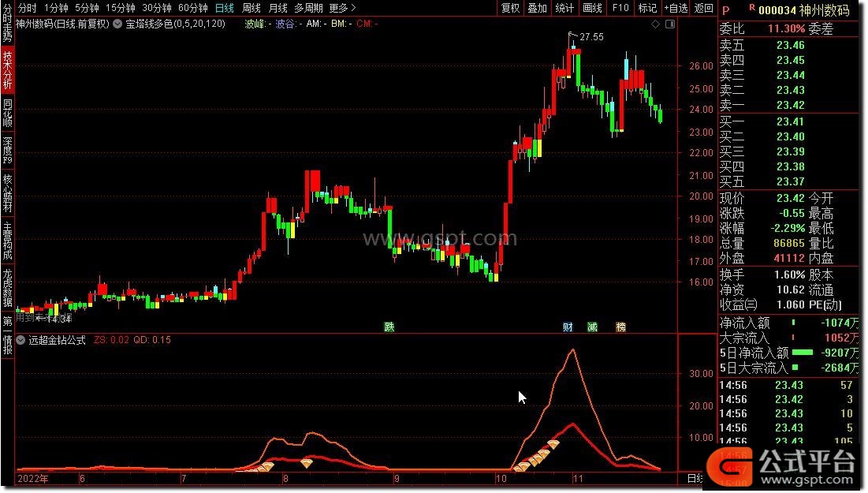868x493 pixels.
Task: Click the 标记 mark button
Action: click(x=647, y=8)
